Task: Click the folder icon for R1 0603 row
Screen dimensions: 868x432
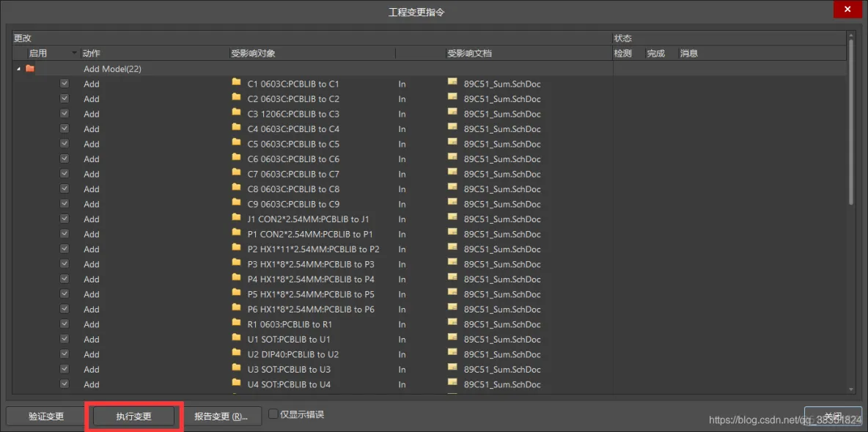Action: pyautogui.click(x=236, y=322)
